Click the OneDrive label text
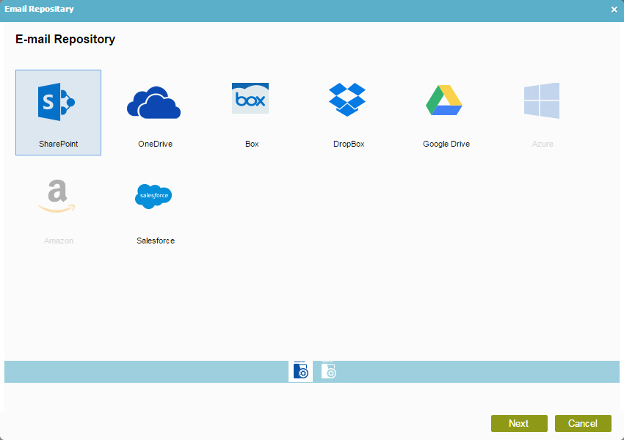Image resolution: width=624 pixels, height=440 pixels. pos(155,144)
